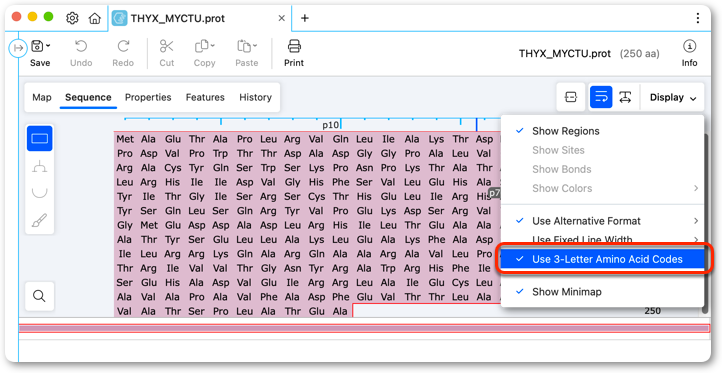Open the settings gear icon
The height and width of the screenshot is (373, 722).
(x=72, y=18)
